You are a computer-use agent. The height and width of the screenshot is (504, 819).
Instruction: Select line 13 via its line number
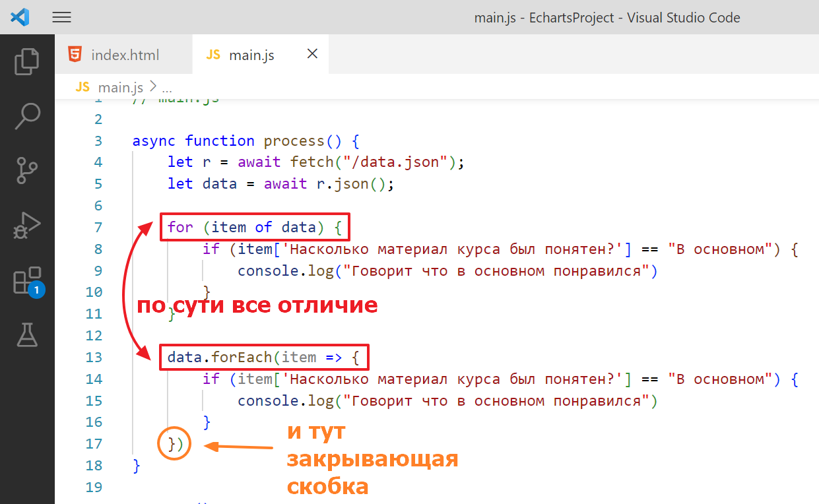(94, 358)
